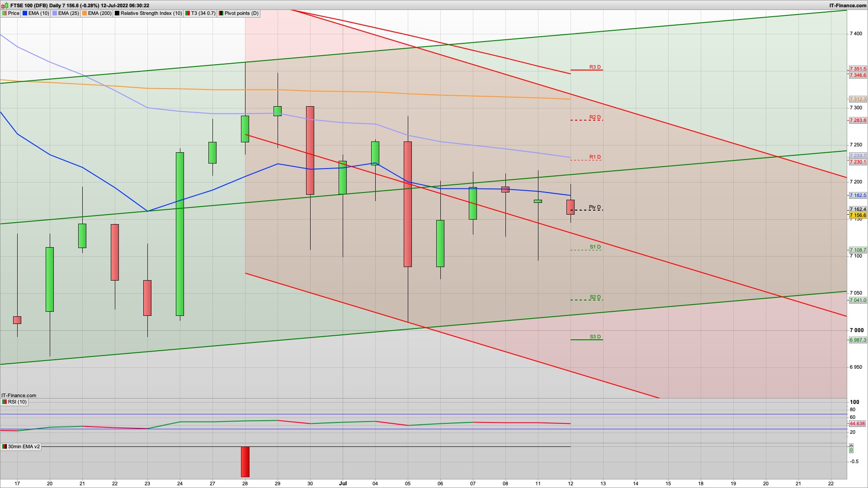Click the IT-Finance.com watermark above RSI panel
Viewport: 868px width, 488px height.
(19, 395)
